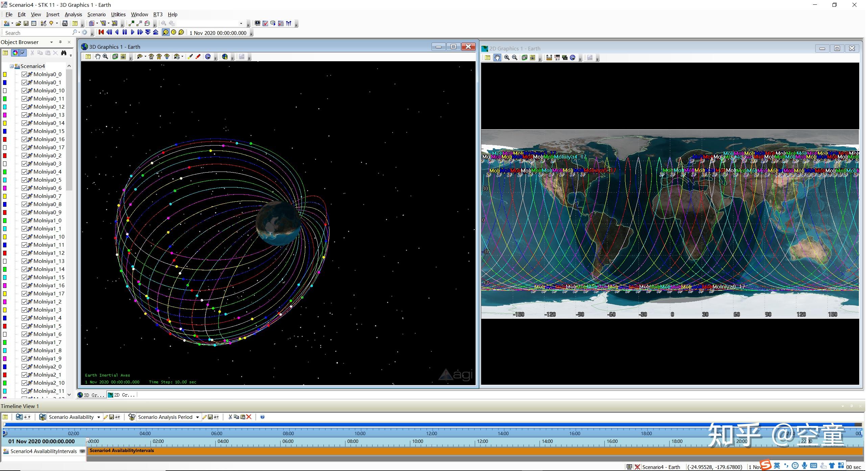Reset animation with red rewind button

[x=101, y=32]
